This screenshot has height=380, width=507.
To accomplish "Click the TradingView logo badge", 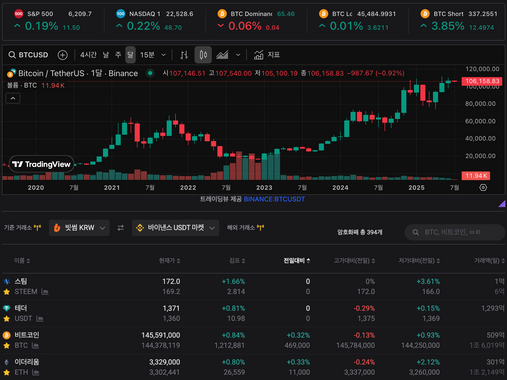I will pos(41,164).
